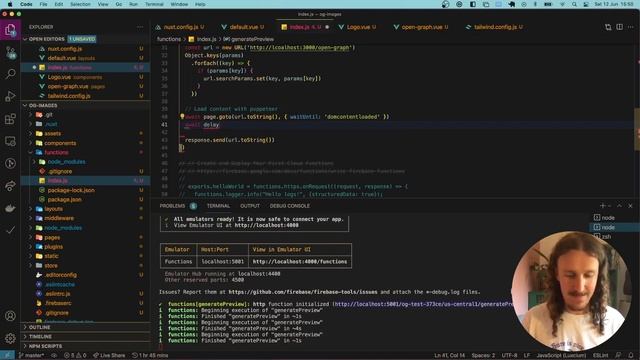Switch to the Logo.vue editor tab

pyautogui.click(x=358, y=27)
